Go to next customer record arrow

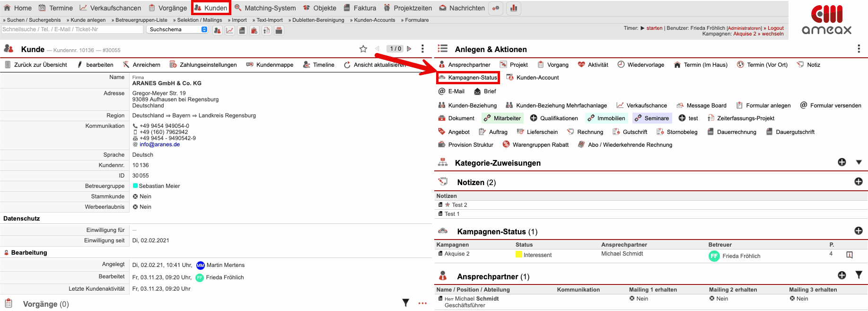coord(409,49)
